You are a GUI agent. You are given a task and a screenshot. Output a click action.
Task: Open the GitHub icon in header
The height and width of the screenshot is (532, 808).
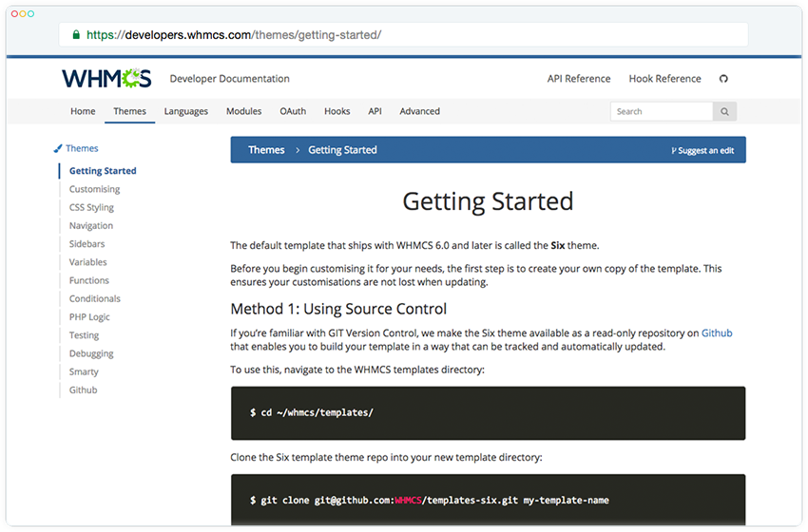click(723, 79)
